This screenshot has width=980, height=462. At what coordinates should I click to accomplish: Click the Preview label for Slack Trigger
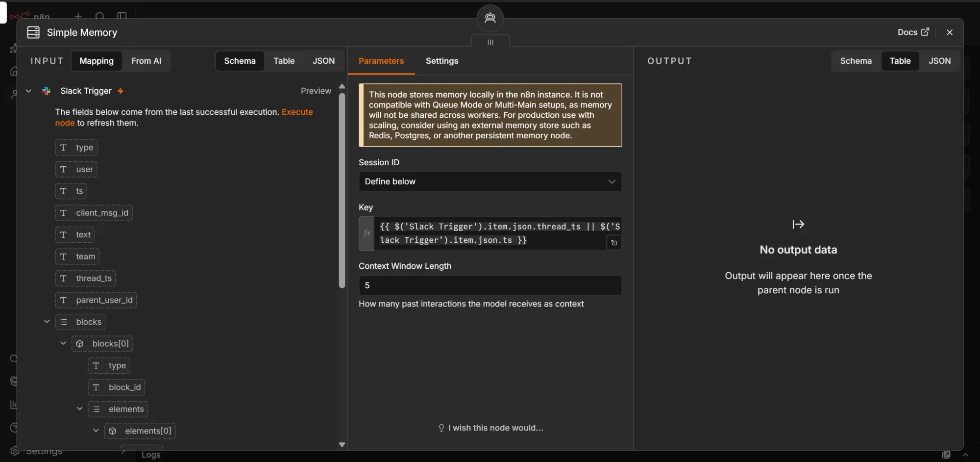(316, 91)
